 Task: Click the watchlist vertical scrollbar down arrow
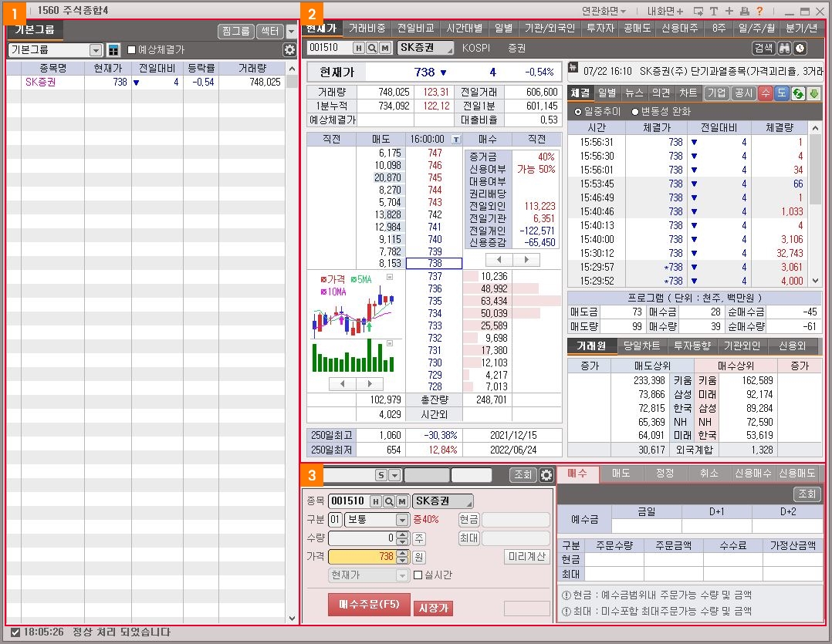pos(292,618)
